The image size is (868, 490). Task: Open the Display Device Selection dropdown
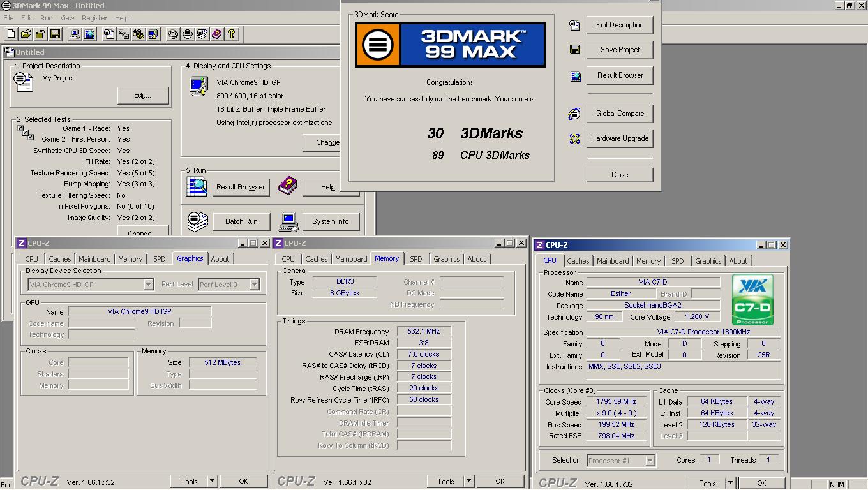pos(148,285)
